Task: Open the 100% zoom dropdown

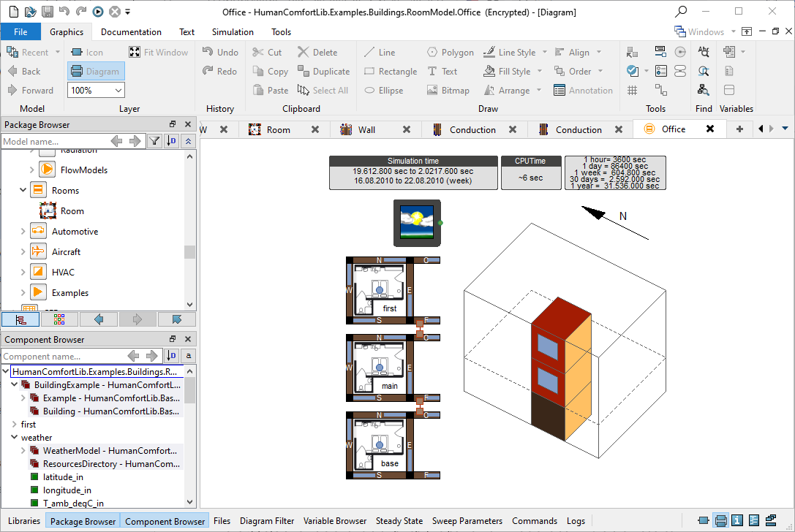Action: [118, 90]
